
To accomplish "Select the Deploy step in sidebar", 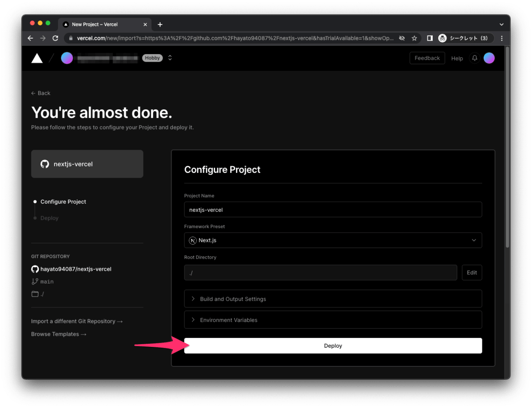I will pyautogui.click(x=49, y=218).
